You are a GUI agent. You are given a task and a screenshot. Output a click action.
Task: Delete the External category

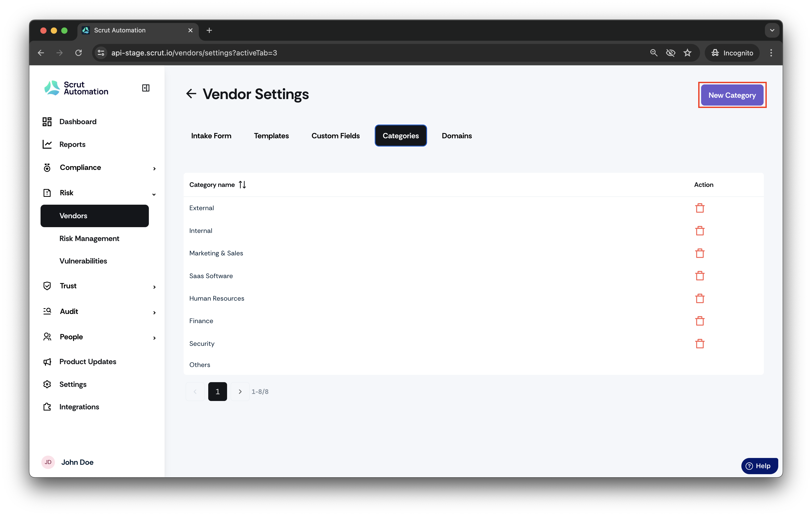[x=700, y=208]
